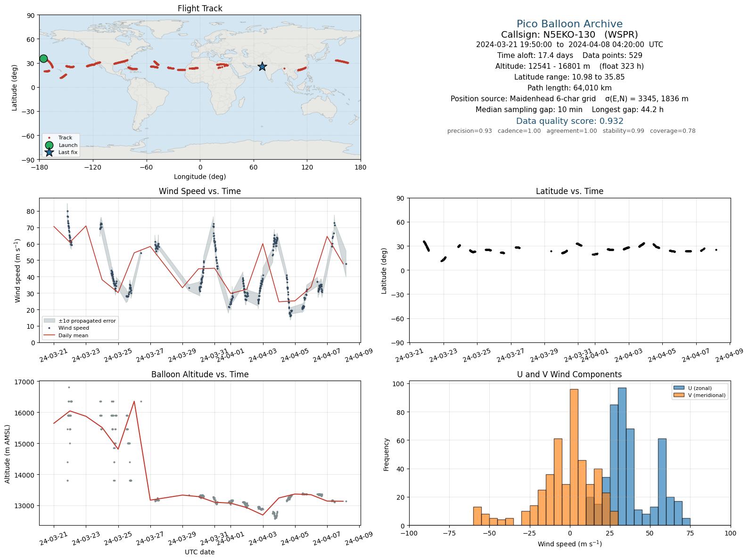Click the Pico Balloon Archive heading
This screenshot has width=749, height=560.
pyautogui.click(x=569, y=24)
